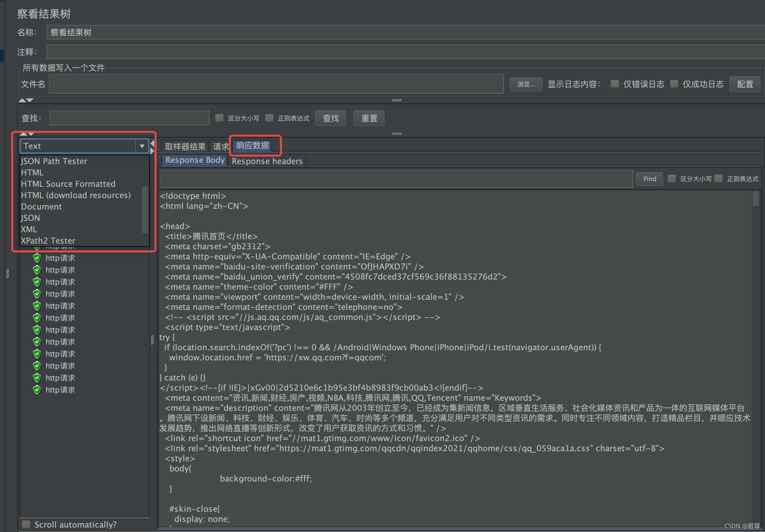Click the JSON Path Tester option

point(53,161)
